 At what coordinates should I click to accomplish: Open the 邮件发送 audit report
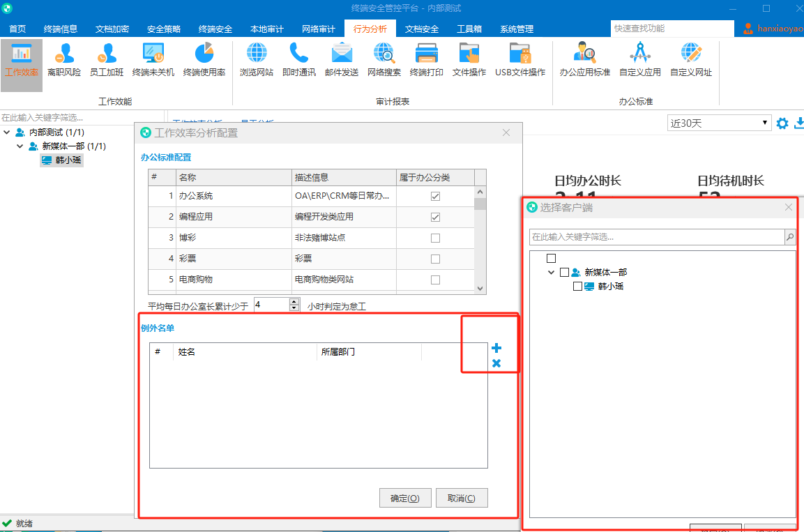coord(342,60)
